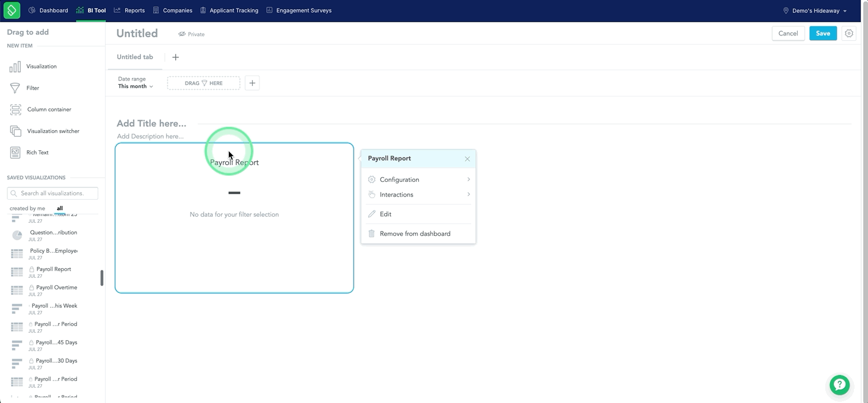Click Edit in the widget menu
The width and height of the screenshot is (868, 403).
[418, 214]
